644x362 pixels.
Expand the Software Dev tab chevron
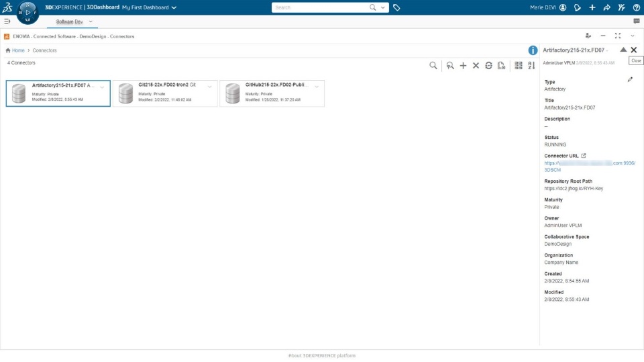tap(91, 21)
